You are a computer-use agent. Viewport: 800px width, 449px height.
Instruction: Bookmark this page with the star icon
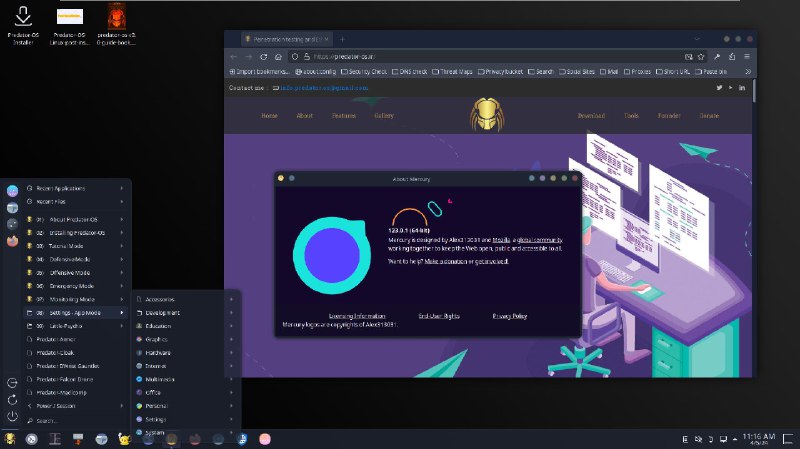tap(701, 57)
